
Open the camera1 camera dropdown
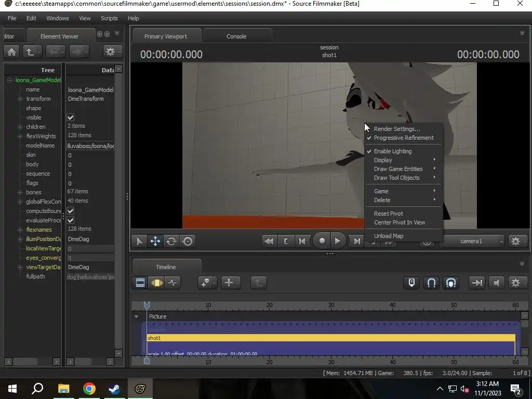pyautogui.click(x=472, y=241)
